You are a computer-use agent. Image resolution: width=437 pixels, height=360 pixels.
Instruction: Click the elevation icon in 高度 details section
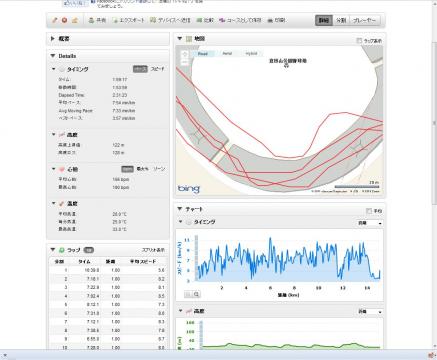[62, 135]
